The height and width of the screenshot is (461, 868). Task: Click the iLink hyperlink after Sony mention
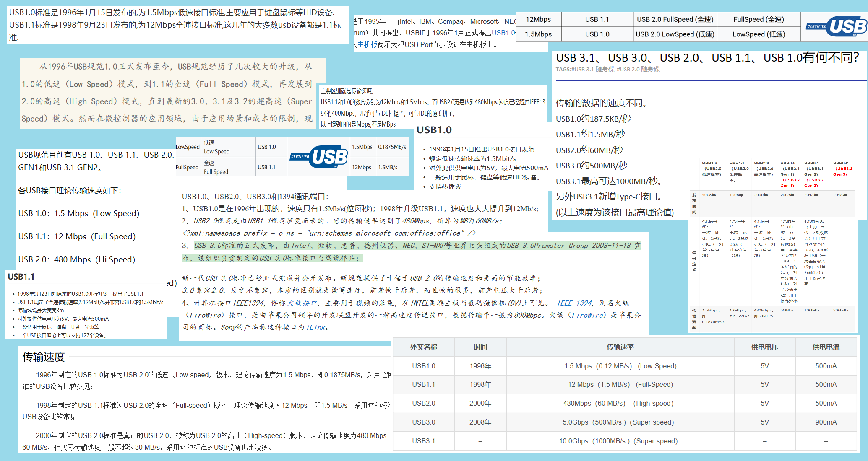(x=316, y=327)
